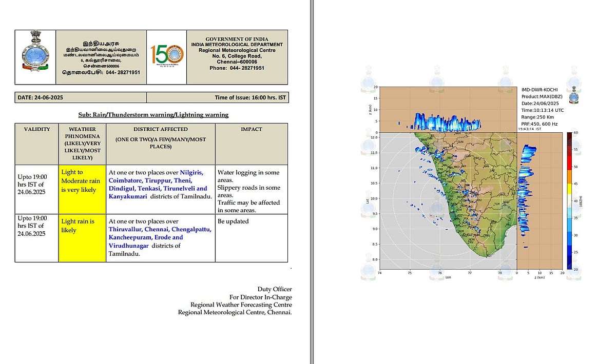Viewport: 616px width, 364px height.
Task: Click the IMD logo beside the radar product info
Action: 572,93
